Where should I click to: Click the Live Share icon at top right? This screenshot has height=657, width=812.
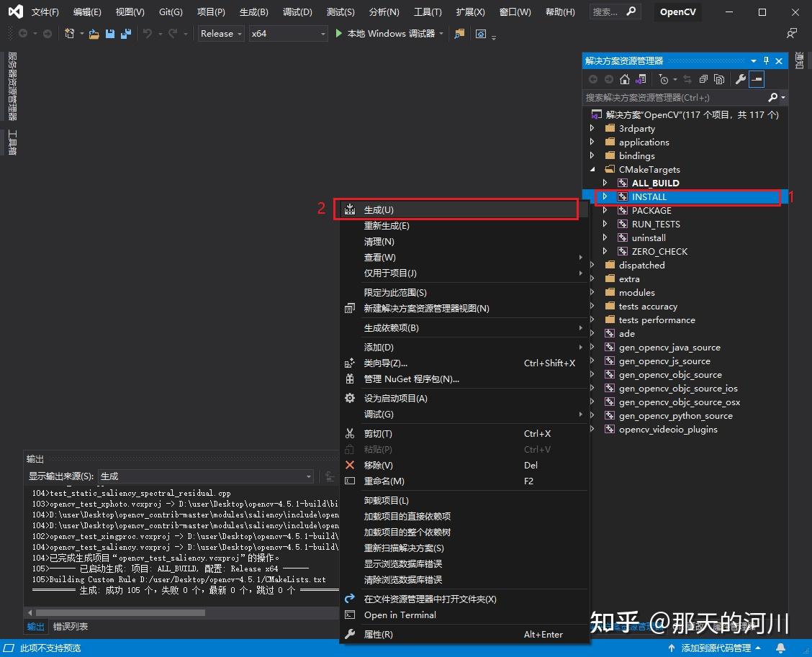792,34
